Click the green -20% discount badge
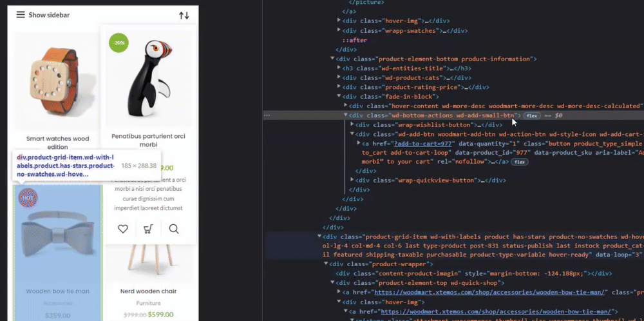Image resolution: width=644 pixels, height=321 pixels. [x=118, y=43]
